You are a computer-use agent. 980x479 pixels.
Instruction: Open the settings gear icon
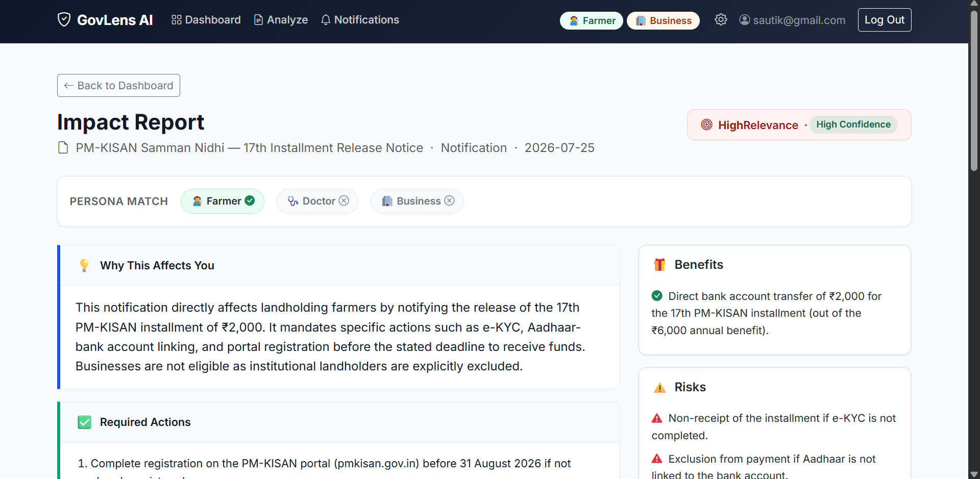tap(721, 19)
